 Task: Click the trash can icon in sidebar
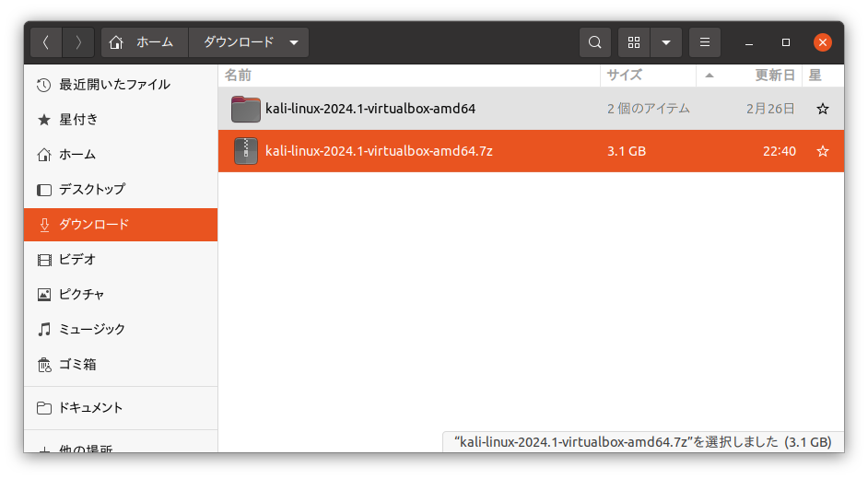click(x=44, y=365)
